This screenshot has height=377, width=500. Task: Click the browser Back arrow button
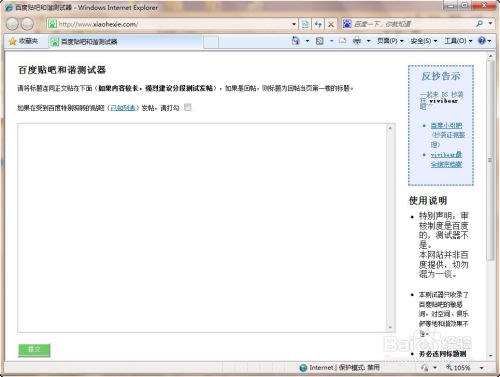click(x=12, y=24)
